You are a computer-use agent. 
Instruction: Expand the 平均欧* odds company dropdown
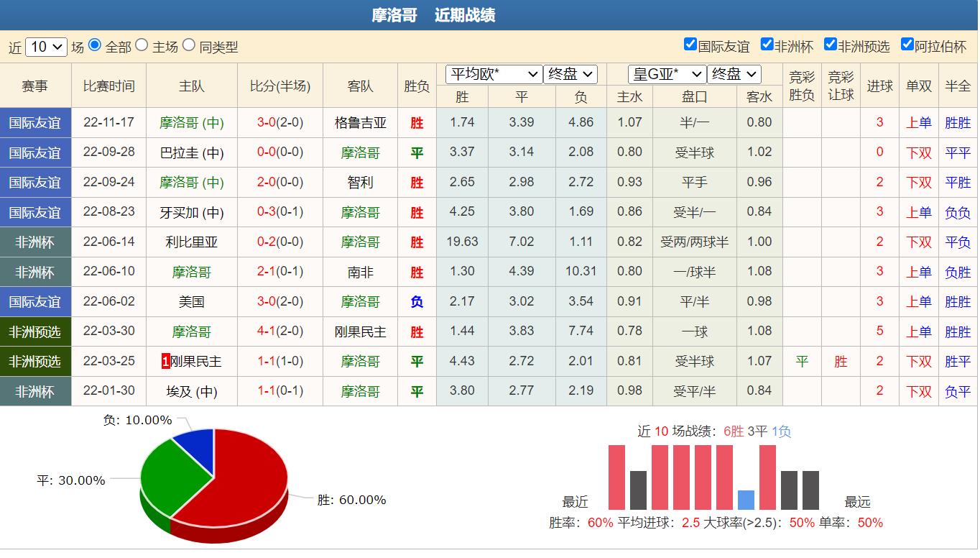(494, 74)
